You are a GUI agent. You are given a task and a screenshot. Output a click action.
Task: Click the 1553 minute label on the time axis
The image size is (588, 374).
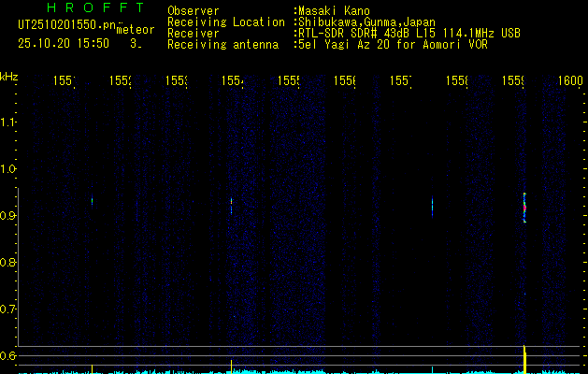click(177, 80)
